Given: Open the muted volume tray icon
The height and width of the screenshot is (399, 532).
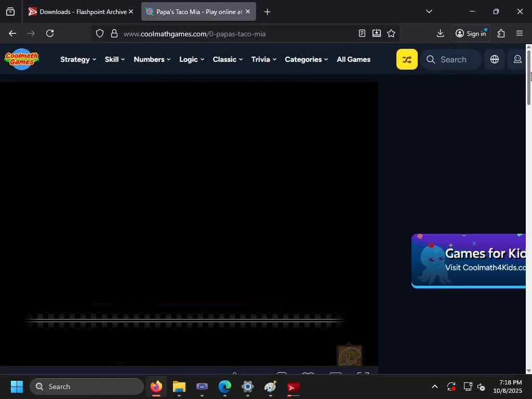Looking at the screenshot, I should tap(481, 387).
